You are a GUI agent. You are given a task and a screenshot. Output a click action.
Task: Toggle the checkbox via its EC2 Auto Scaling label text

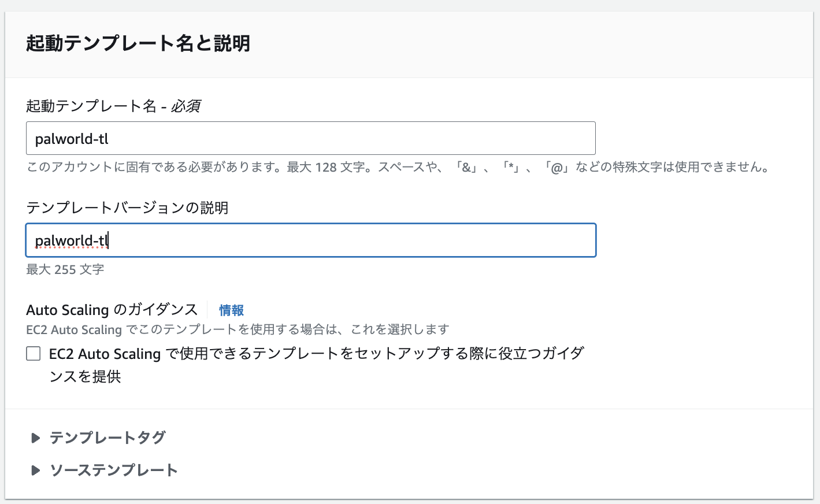(316, 354)
